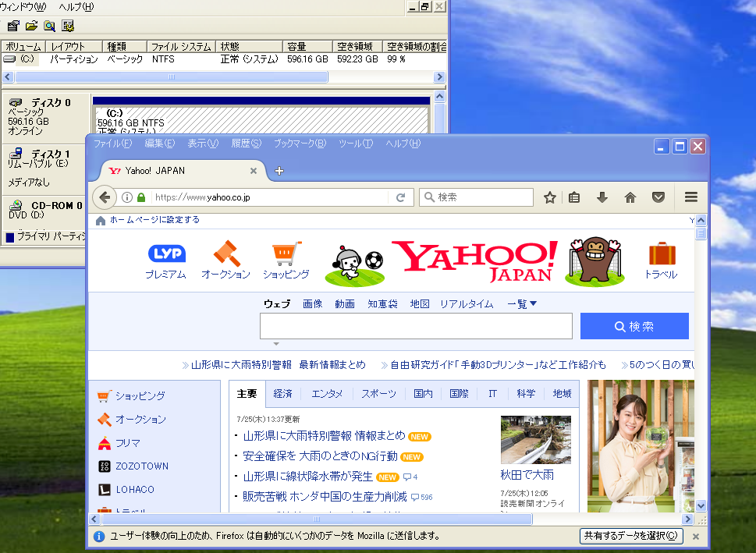Image resolution: width=756 pixels, height=553 pixels.
Task: Select the (C:) volume row in Disk Management
Action: pos(224,59)
